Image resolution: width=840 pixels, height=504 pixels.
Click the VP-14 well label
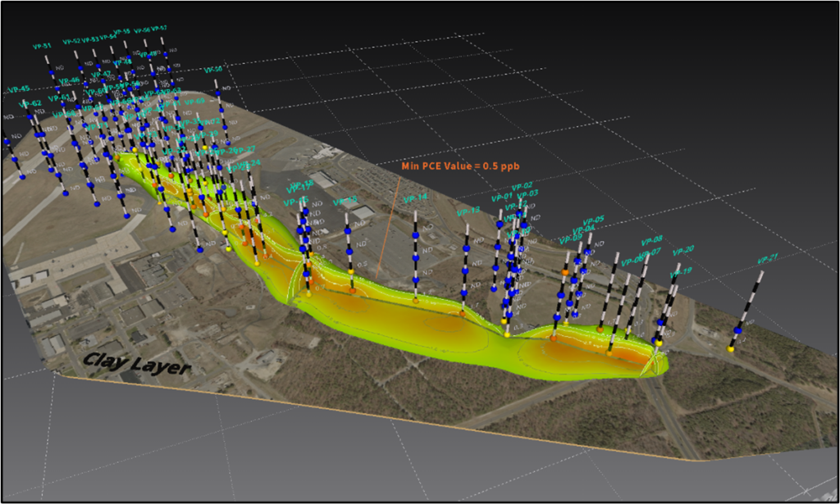416,199
